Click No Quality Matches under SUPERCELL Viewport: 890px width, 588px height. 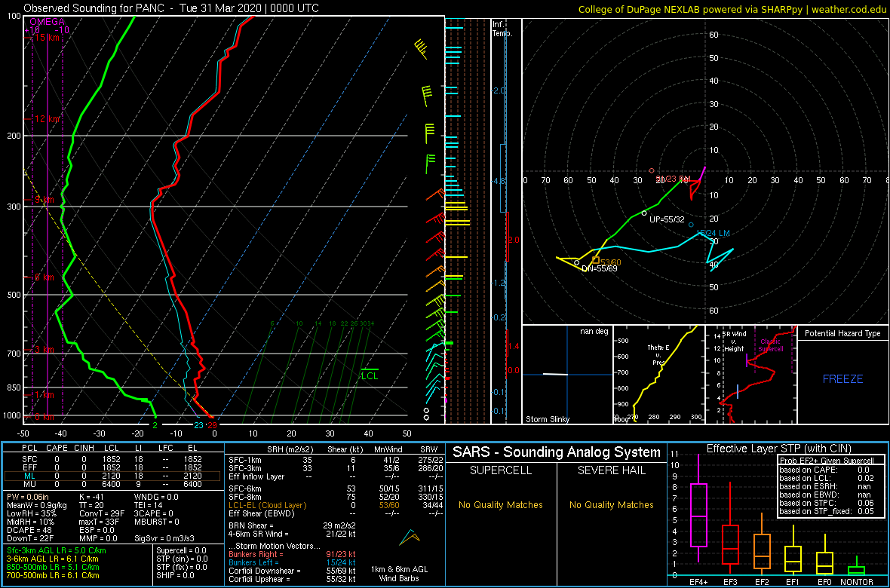(501, 505)
